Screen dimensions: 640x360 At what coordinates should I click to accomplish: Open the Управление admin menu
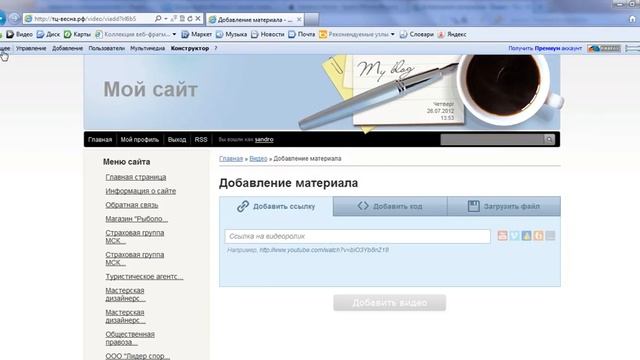pos(31,48)
